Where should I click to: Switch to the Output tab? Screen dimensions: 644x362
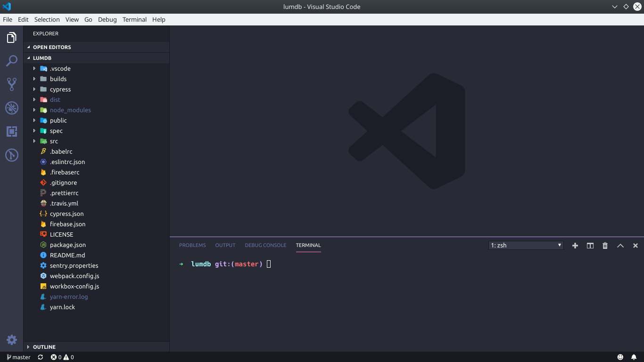(x=225, y=246)
